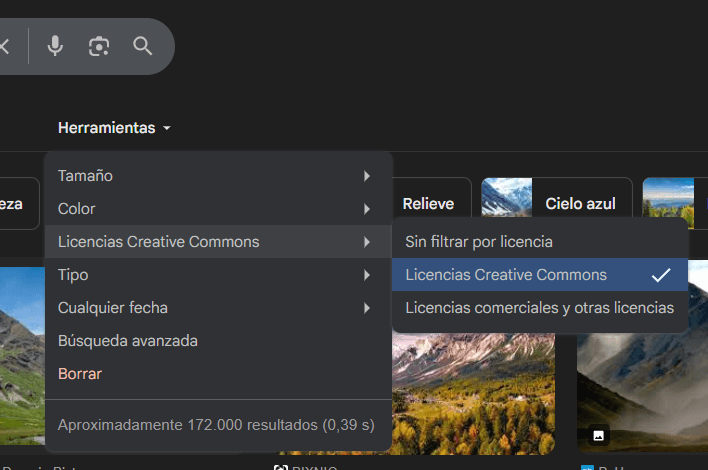This screenshot has width=708, height=470.
Task: Open the green mountain image at left
Action: pos(22,356)
